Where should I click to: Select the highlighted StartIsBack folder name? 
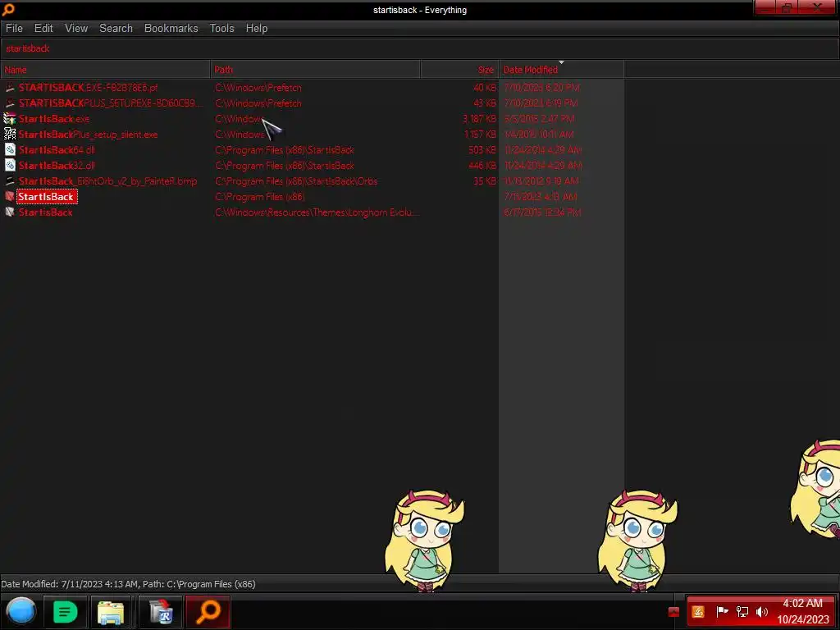(46, 197)
